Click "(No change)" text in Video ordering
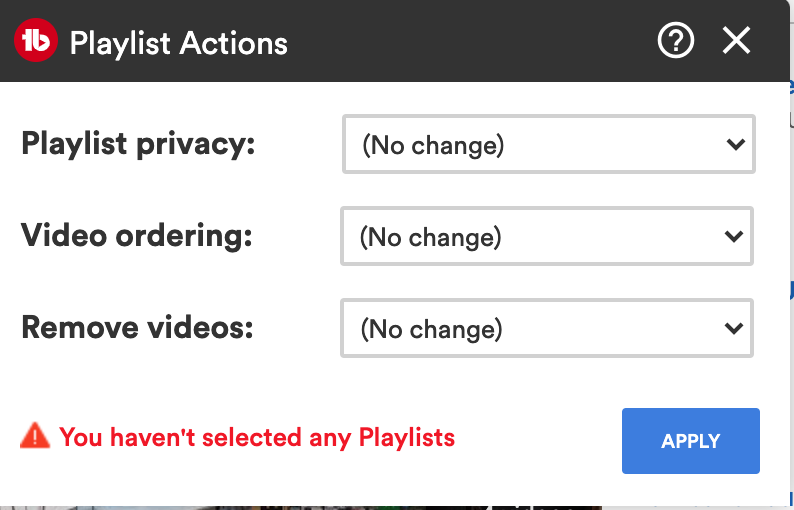 pos(431,238)
